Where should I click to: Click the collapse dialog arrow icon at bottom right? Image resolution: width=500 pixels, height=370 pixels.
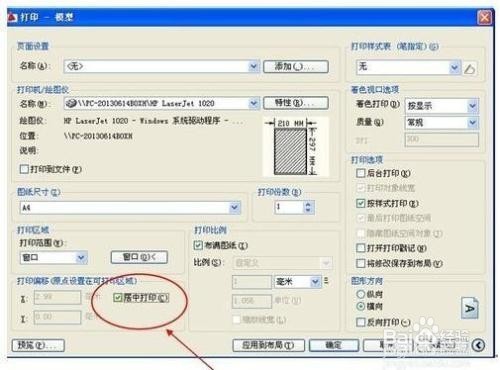tap(478, 345)
